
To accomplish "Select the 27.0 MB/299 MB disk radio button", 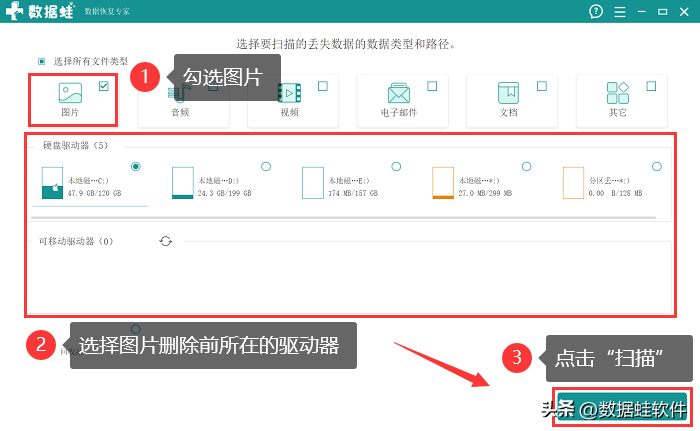I will (526, 167).
